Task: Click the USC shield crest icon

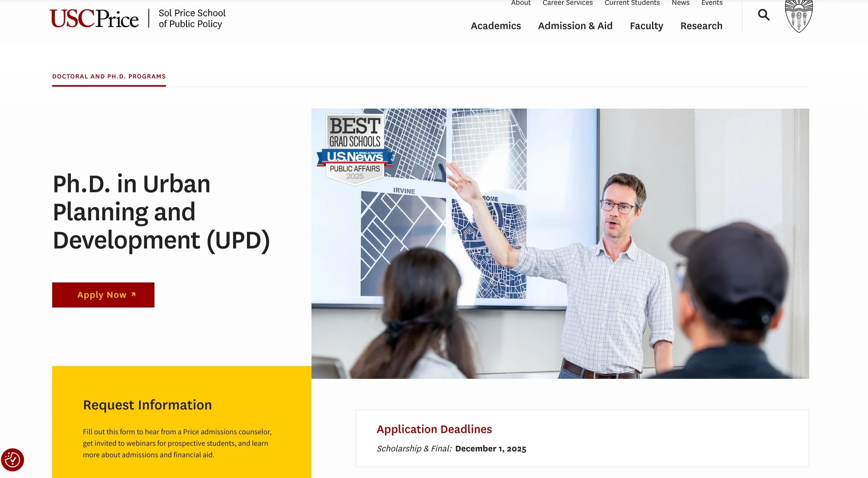Action: coord(798,16)
